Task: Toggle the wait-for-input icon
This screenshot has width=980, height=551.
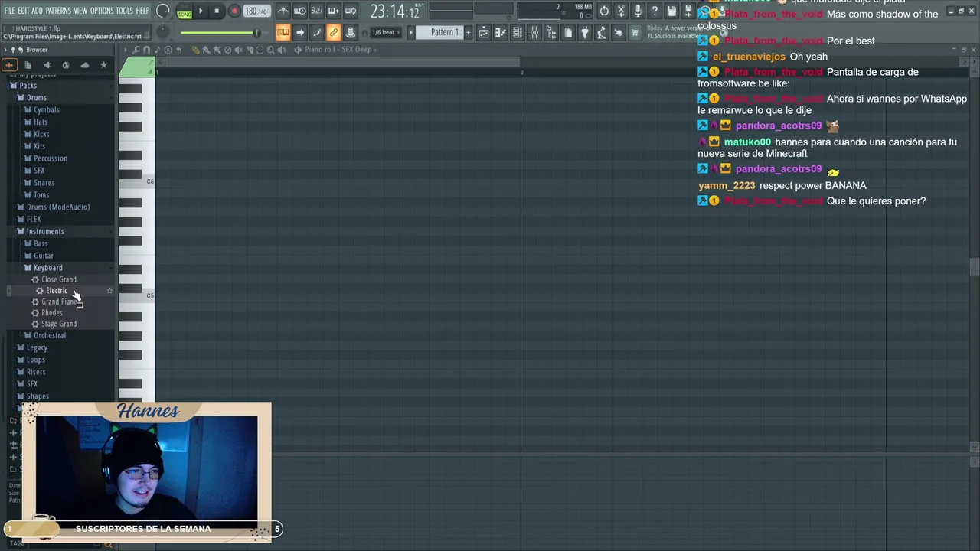Action: (x=300, y=11)
